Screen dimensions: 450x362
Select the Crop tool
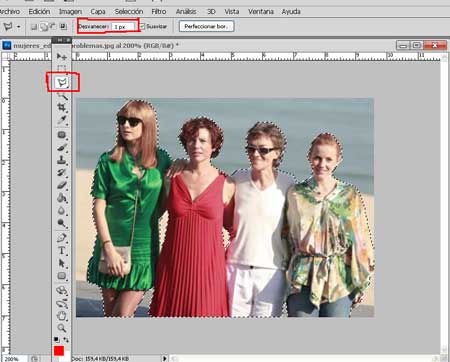click(62, 108)
